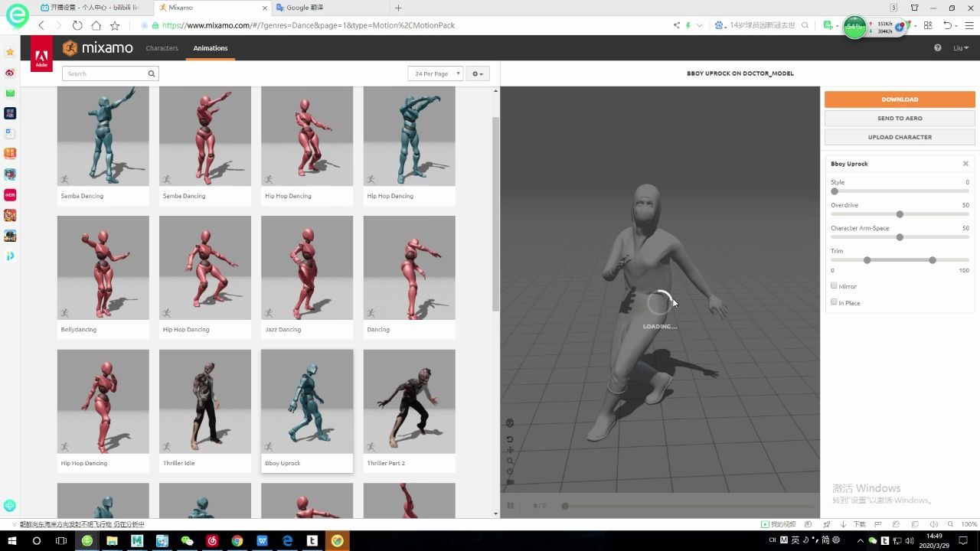Close the Bboy Uprock settings panel

point(965,164)
